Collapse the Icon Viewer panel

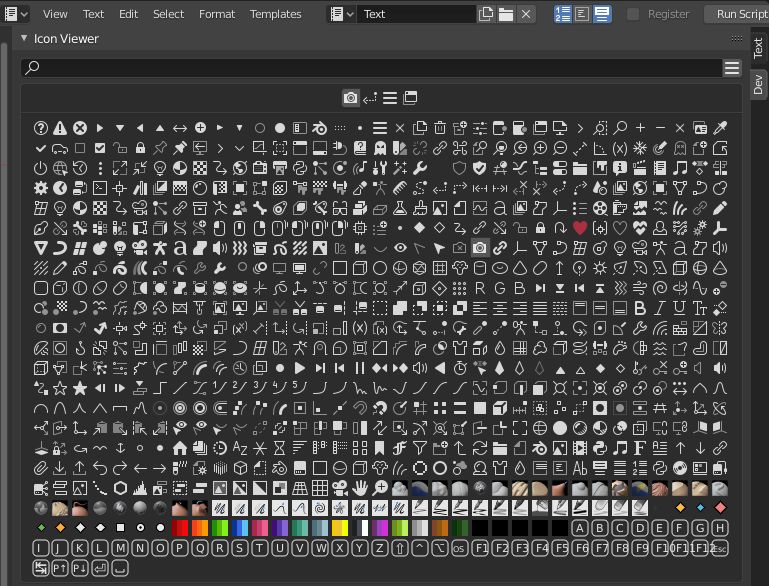[x=24, y=39]
